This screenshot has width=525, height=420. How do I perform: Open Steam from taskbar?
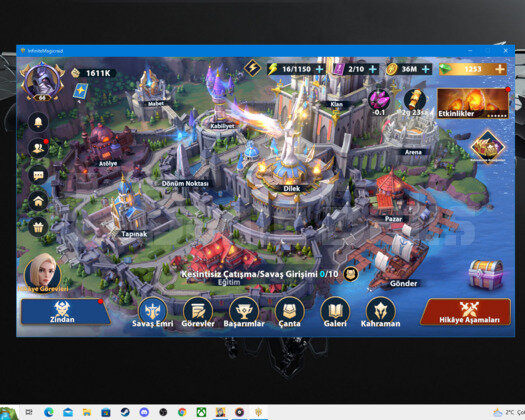[x=125, y=412]
